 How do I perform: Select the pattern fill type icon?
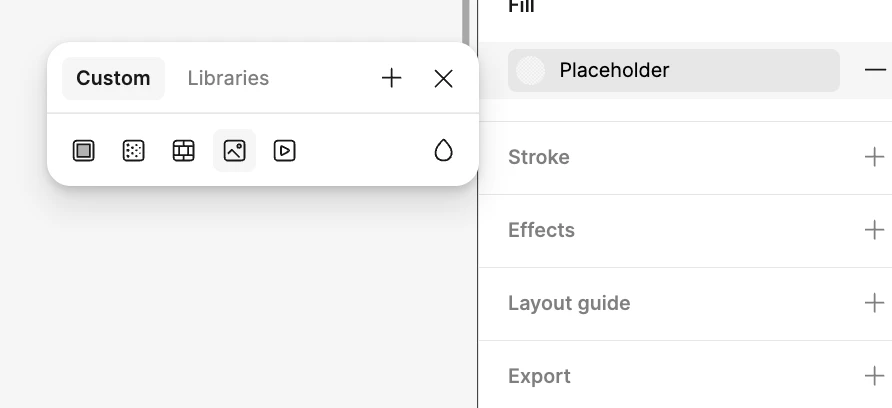[x=184, y=151]
